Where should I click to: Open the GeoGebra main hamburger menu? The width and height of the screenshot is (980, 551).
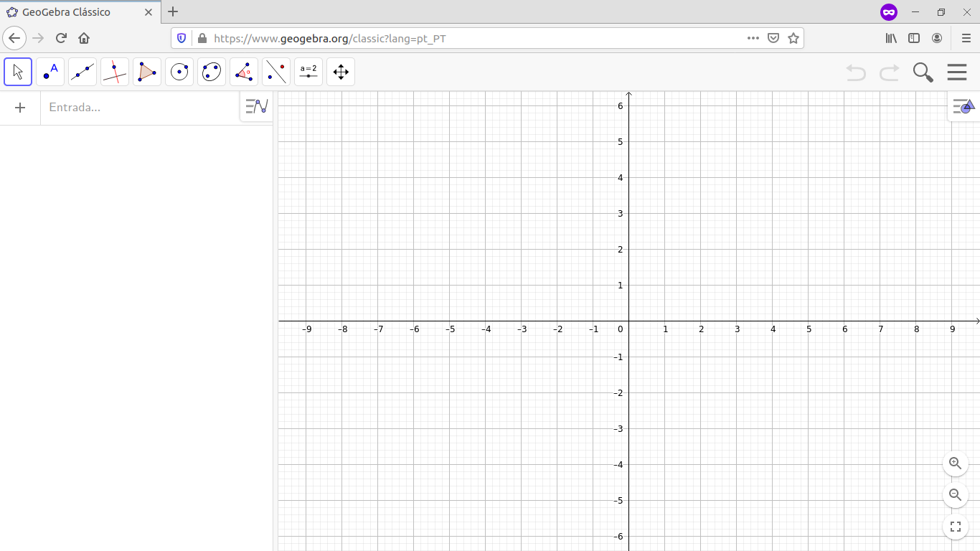pyautogui.click(x=957, y=72)
